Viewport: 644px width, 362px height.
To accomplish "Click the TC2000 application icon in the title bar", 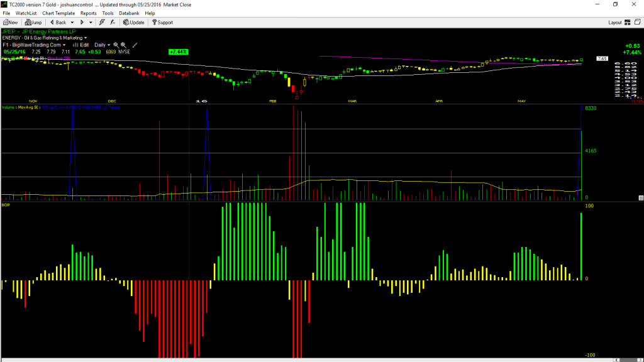I will (x=4, y=4).
